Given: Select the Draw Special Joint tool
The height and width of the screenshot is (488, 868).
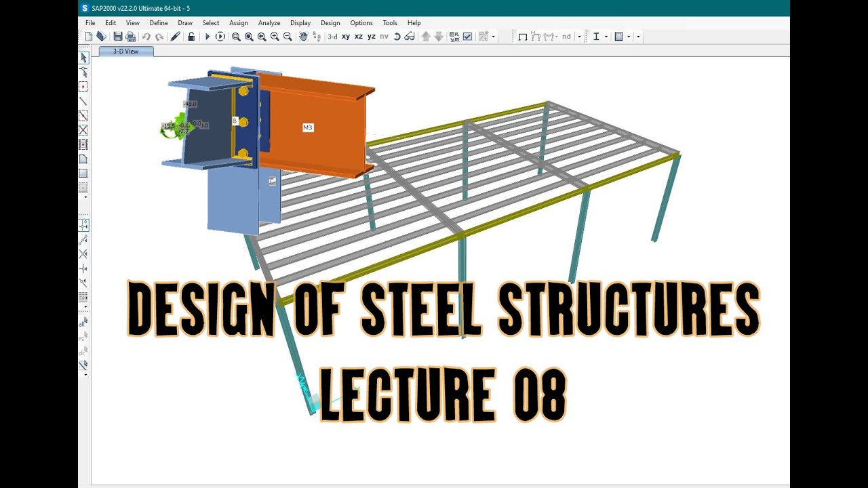Looking at the screenshot, I should 83,87.
